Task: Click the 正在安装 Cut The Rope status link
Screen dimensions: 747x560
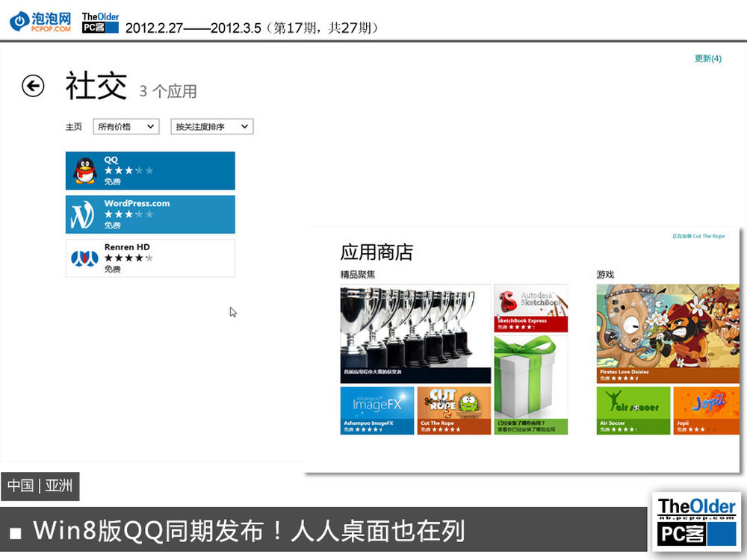Action: (x=698, y=236)
